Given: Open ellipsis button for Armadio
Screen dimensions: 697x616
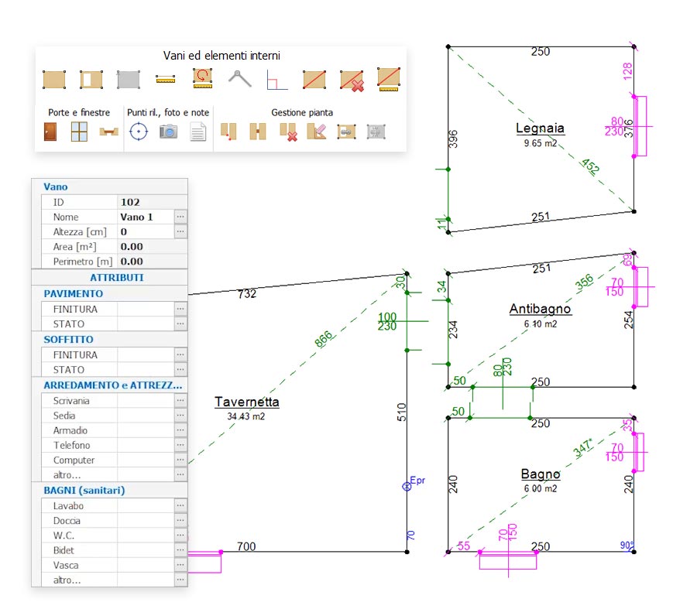Looking at the screenshot, I should tap(180, 430).
